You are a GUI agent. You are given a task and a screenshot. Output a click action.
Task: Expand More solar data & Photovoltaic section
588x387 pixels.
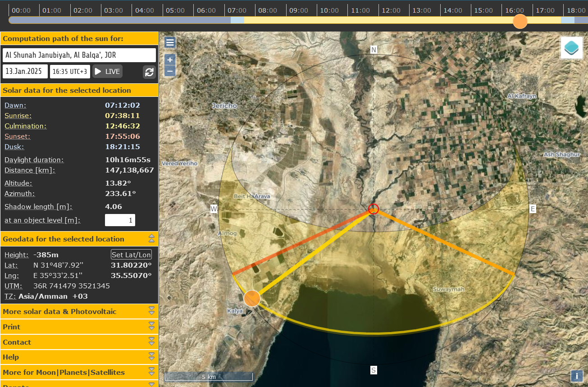151,311
